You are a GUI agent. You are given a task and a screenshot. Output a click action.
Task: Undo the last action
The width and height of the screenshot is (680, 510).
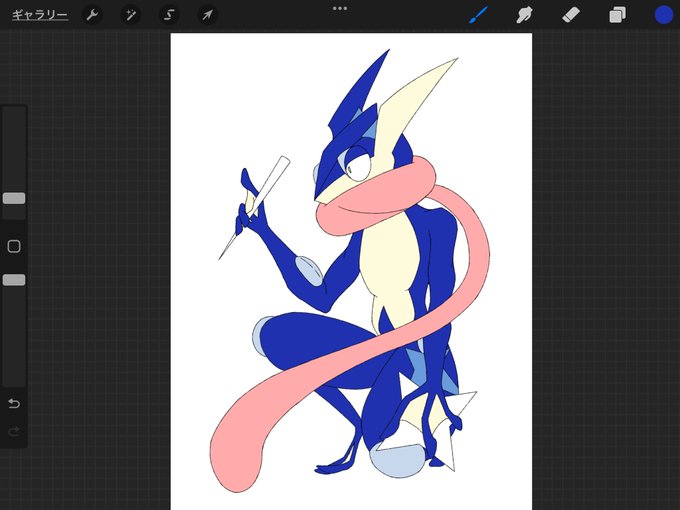pyautogui.click(x=14, y=403)
